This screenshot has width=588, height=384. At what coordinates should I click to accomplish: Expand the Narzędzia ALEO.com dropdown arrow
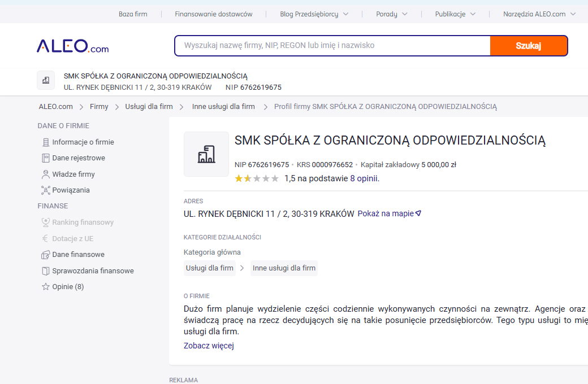(x=573, y=14)
